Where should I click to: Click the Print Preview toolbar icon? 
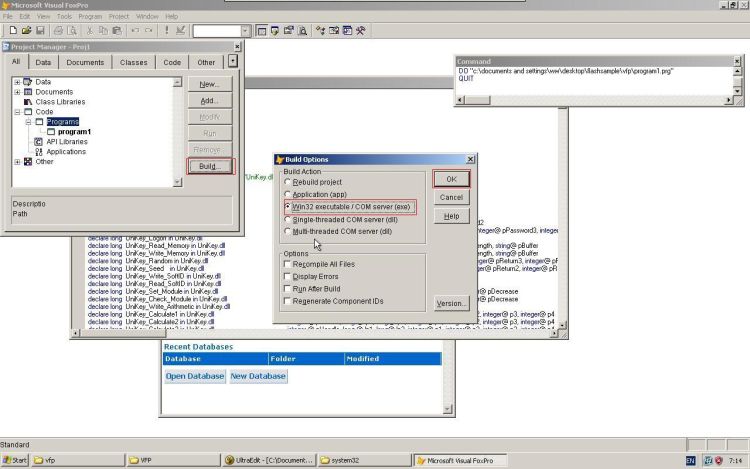coord(72,31)
